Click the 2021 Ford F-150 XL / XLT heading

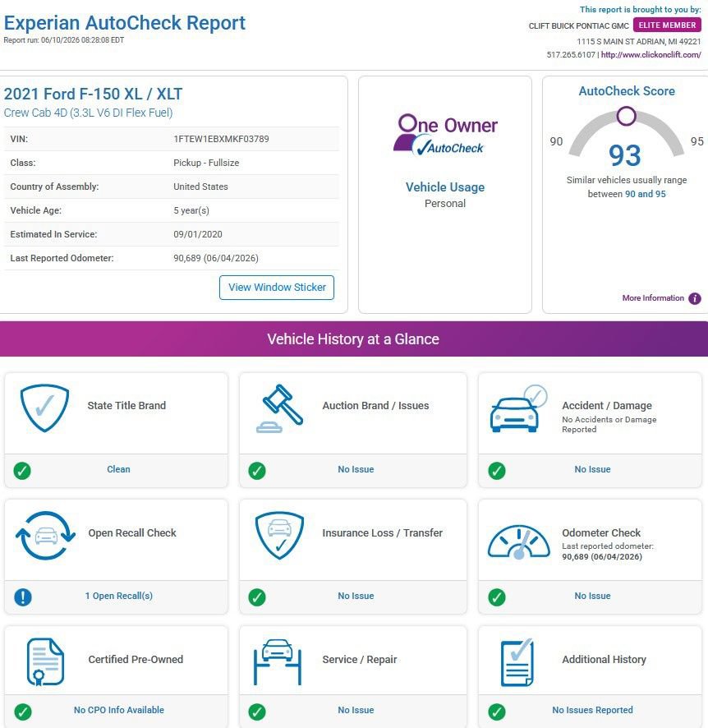pyautogui.click(x=94, y=94)
